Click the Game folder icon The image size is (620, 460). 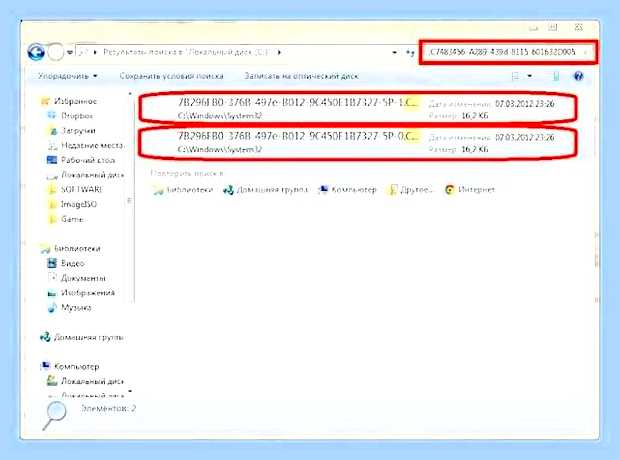click(x=52, y=219)
